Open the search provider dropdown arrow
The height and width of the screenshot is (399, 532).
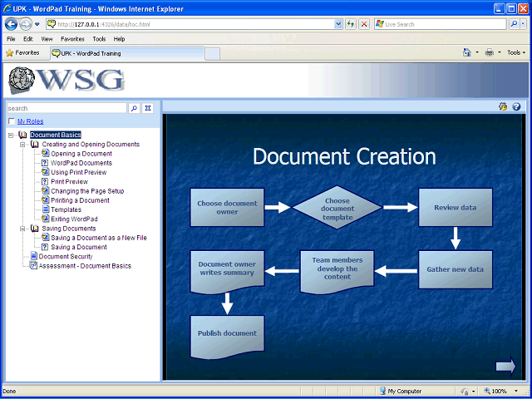[523, 24]
